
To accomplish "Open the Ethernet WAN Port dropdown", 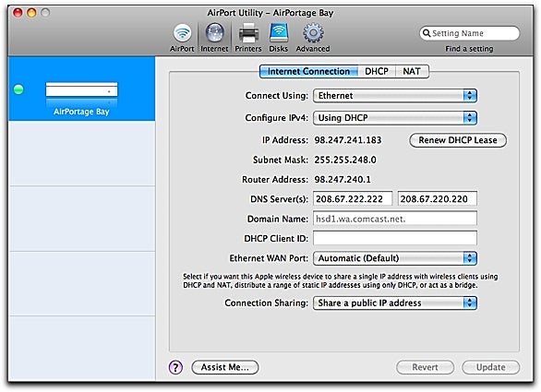I will (x=395, y=258).
